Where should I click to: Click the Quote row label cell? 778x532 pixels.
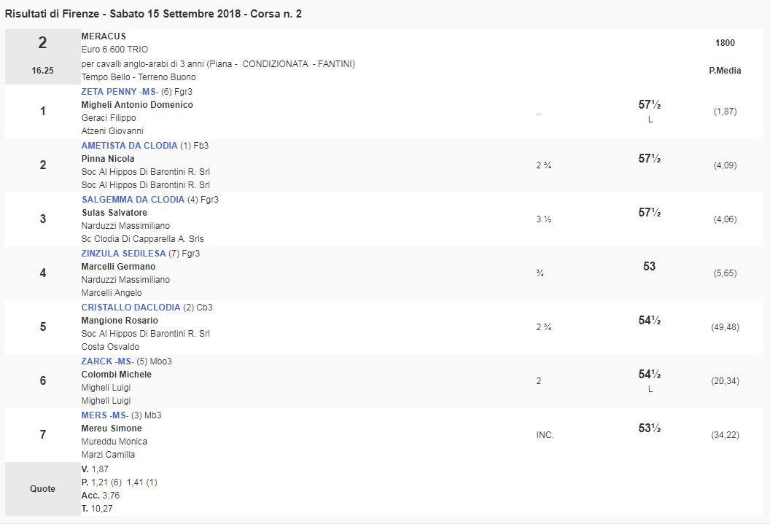coord(42,489)
